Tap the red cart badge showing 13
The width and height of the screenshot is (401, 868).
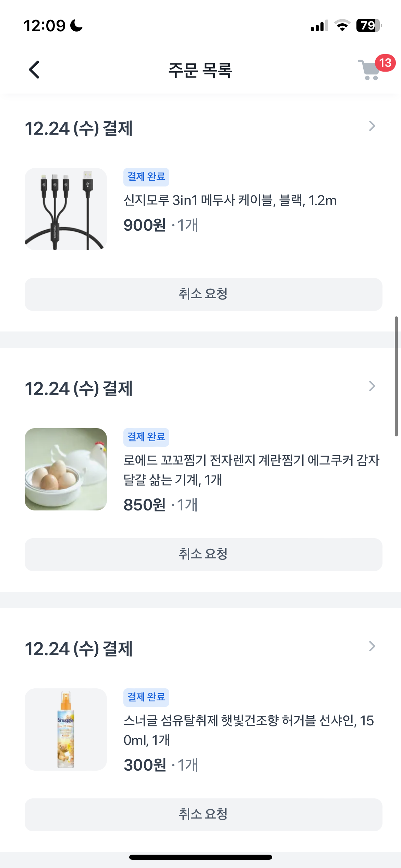coord(385,63)
